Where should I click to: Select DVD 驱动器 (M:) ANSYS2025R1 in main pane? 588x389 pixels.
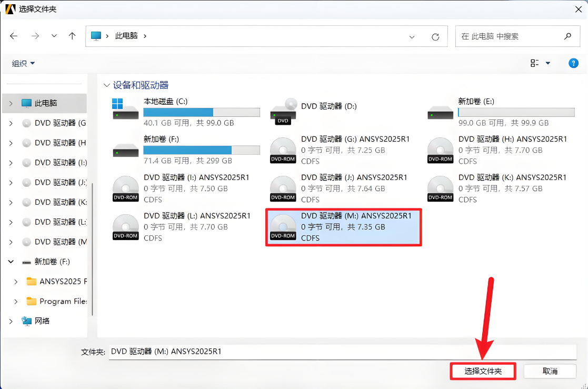coord(344,227)
